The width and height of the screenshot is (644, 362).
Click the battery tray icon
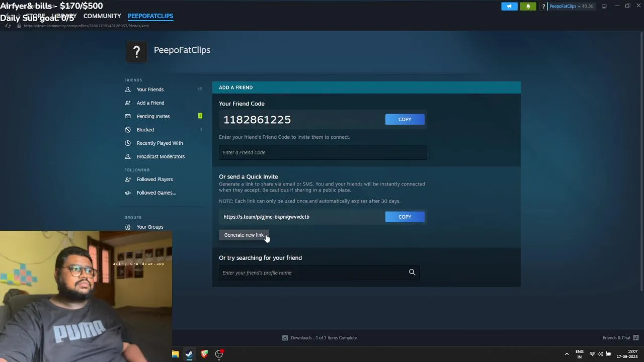tap(608, 354)
